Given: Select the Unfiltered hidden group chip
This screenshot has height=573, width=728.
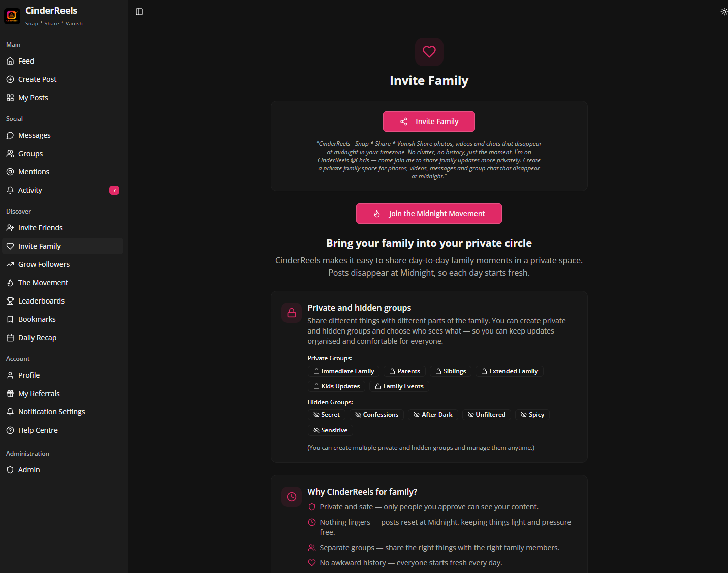Looking at the screenshot, I should (x=487, y=415).
